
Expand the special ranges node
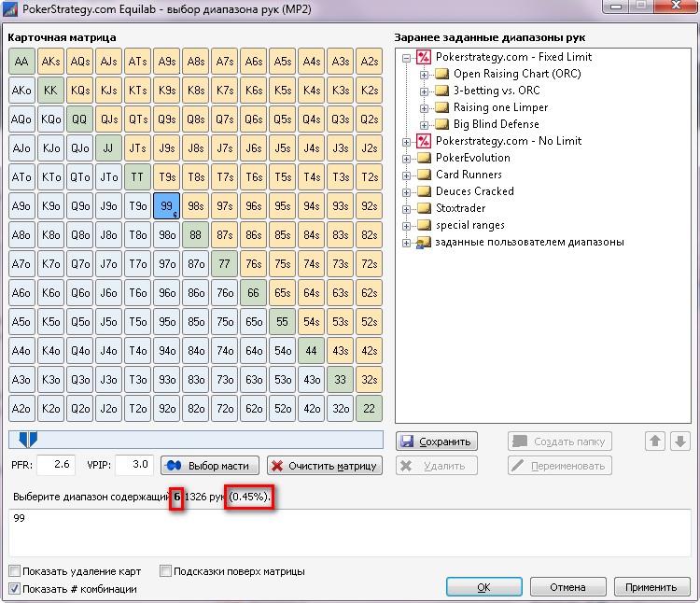tap(406, 226)
